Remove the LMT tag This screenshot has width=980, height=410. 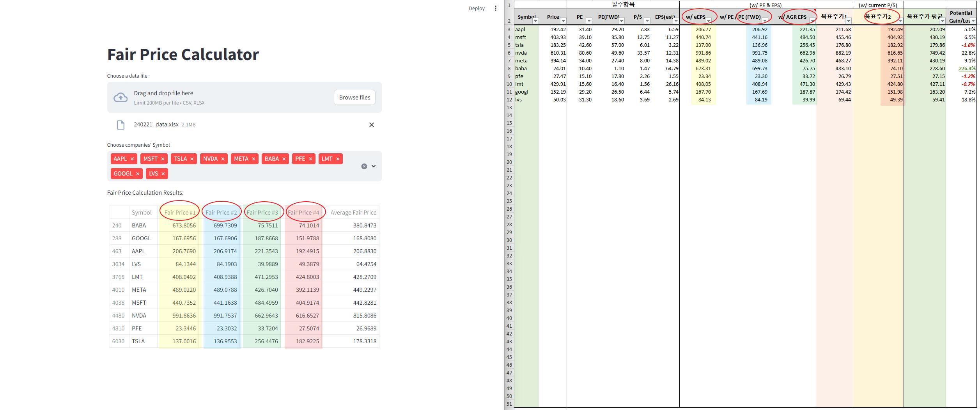[x=338, y=159]
